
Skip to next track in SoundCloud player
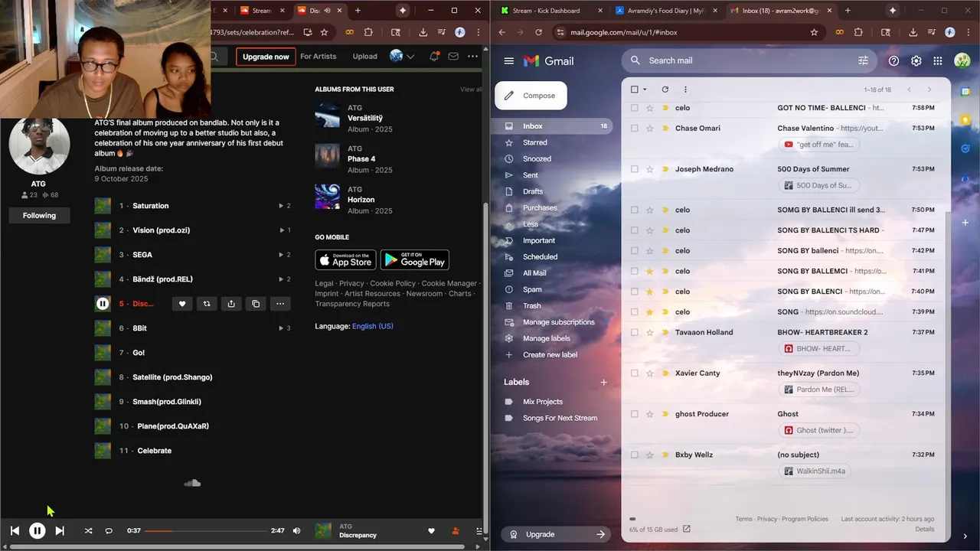60,530
